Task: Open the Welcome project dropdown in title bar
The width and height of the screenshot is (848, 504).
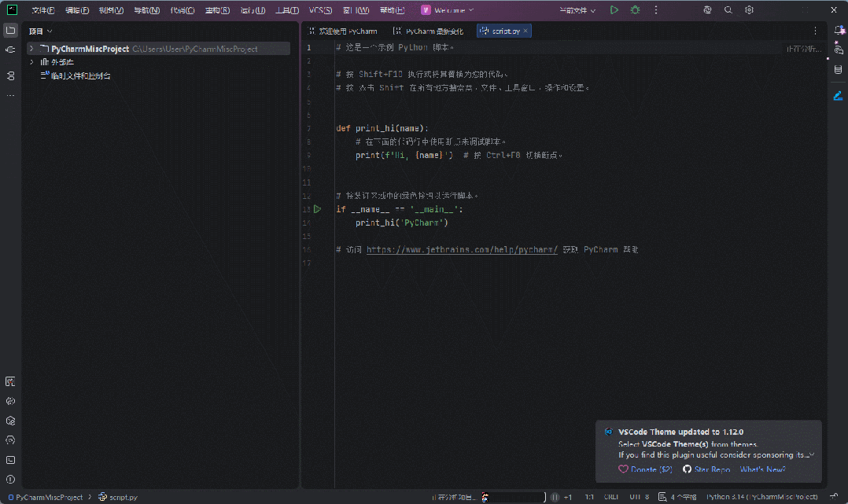Action: (x=448, y=9)
